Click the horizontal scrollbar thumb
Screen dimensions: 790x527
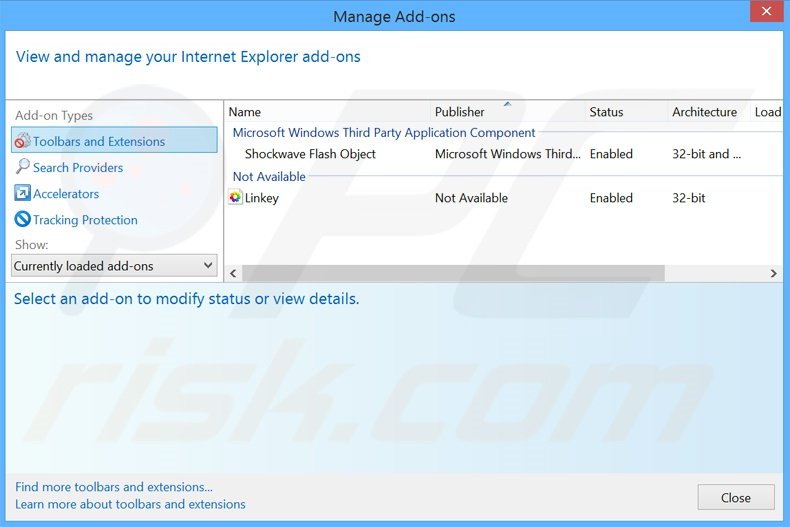[453, 273]
